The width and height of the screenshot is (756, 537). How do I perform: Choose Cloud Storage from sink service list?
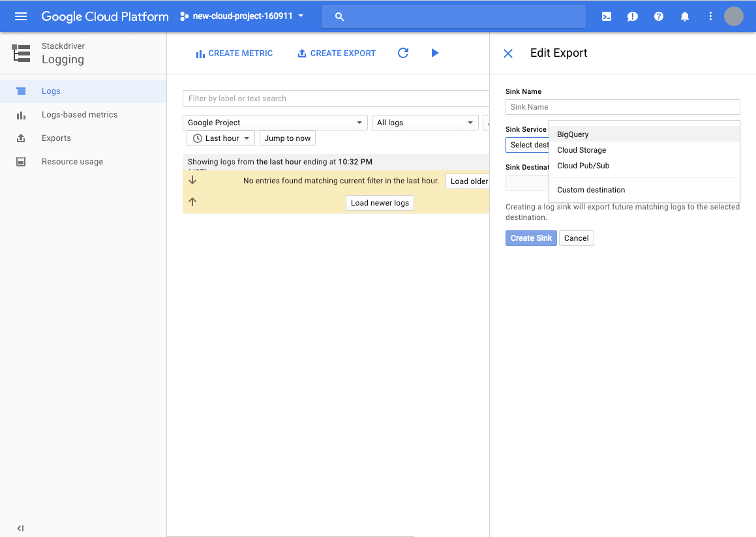(x=644, y=150)
